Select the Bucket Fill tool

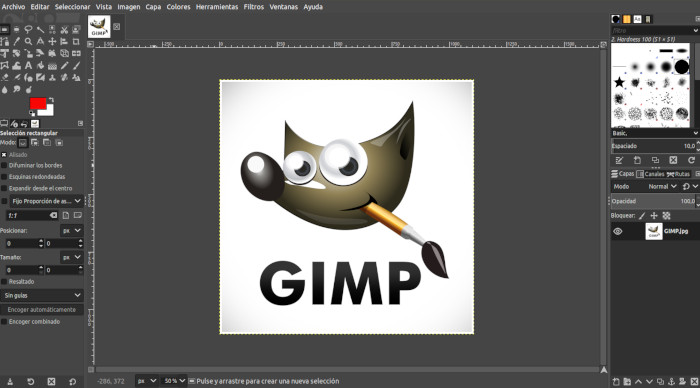(40, 66)
